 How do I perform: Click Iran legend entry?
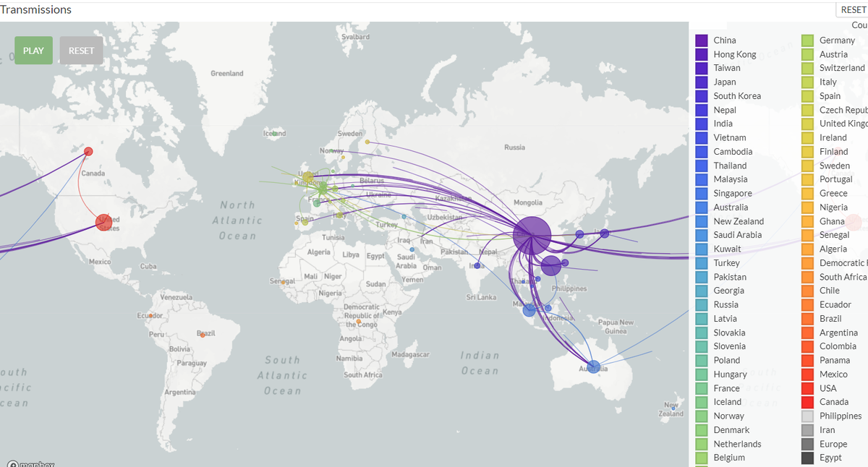pyautogui.click(x=827, y=430)
